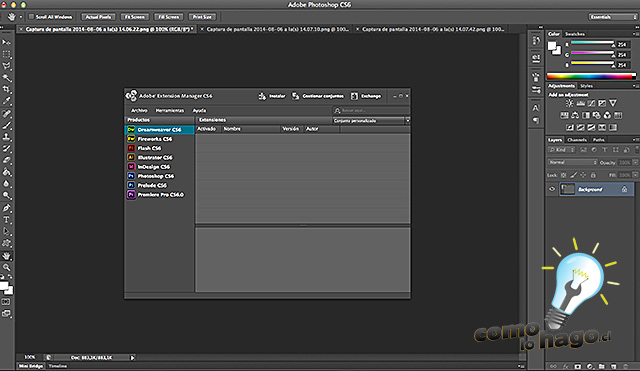Select the Zoom magnifier tool

7,267
